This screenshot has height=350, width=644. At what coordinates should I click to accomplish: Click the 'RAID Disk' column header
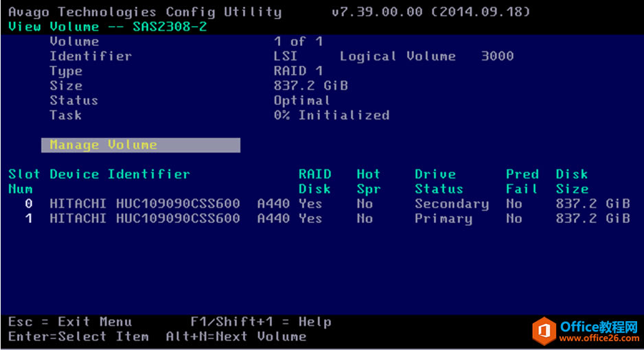[x=315, y=182]
